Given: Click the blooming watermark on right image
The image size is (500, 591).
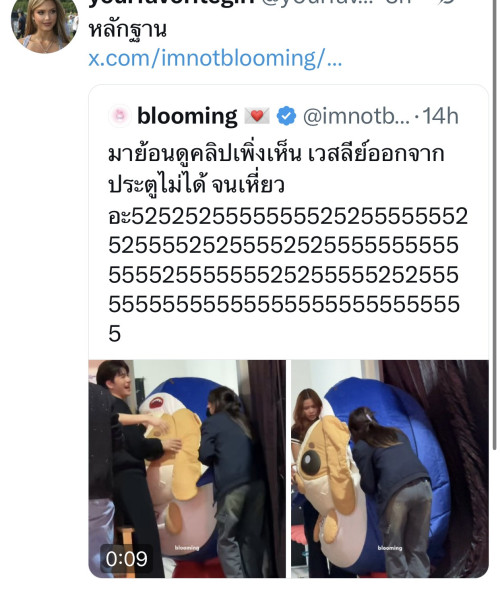Looking at the screenshot, I should (390, 548).
